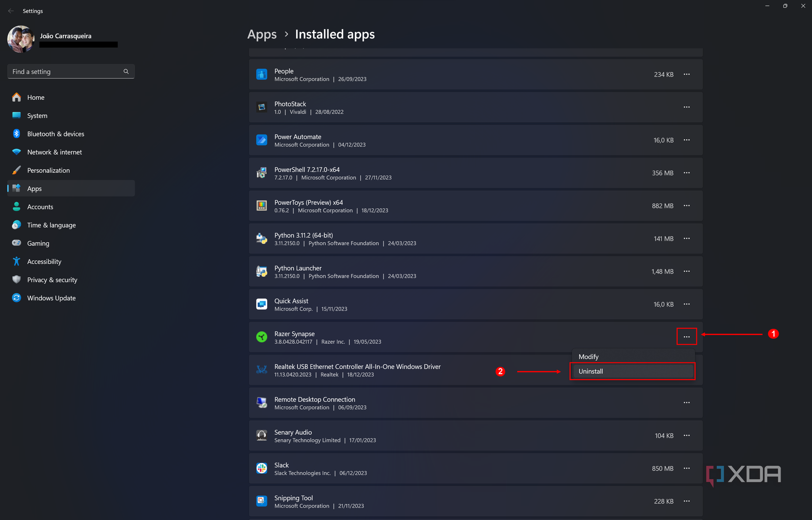Open Personalization settings
This screenshot has width=812, height=520.
[x=71, y=170]
